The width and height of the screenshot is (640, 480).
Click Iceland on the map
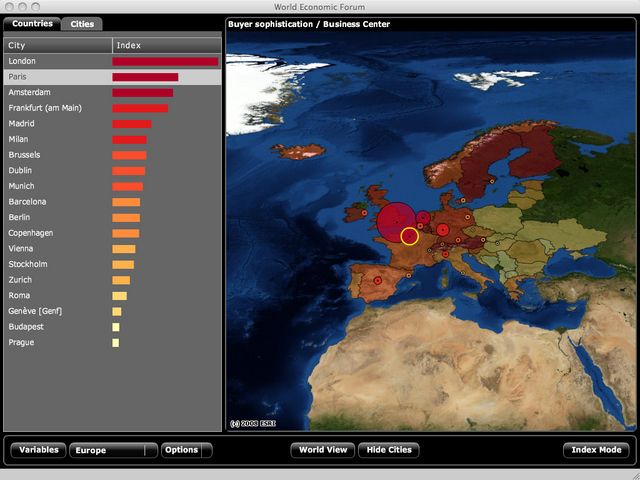(x=299, y=151)
